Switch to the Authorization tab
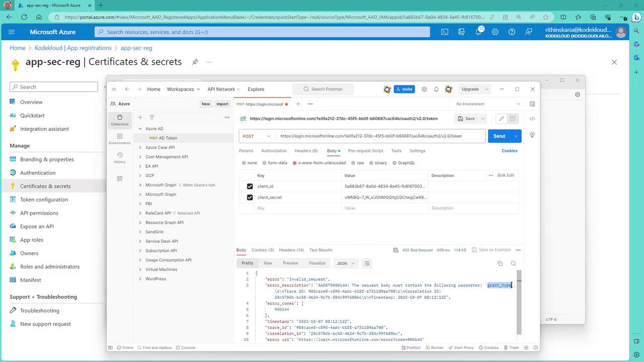Image resolution: width=644 pixels, height=362 pixels. click(x=274, y=151)
